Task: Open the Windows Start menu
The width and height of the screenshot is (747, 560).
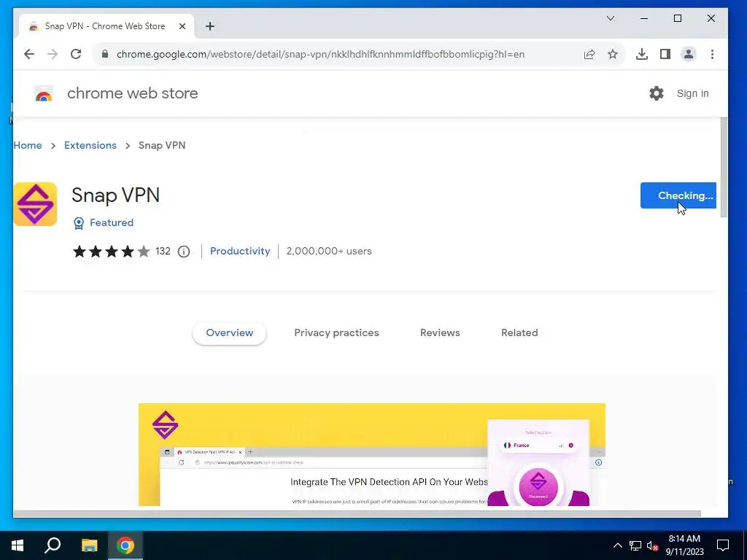Action: pyautogui.click(x=18, y=545)
